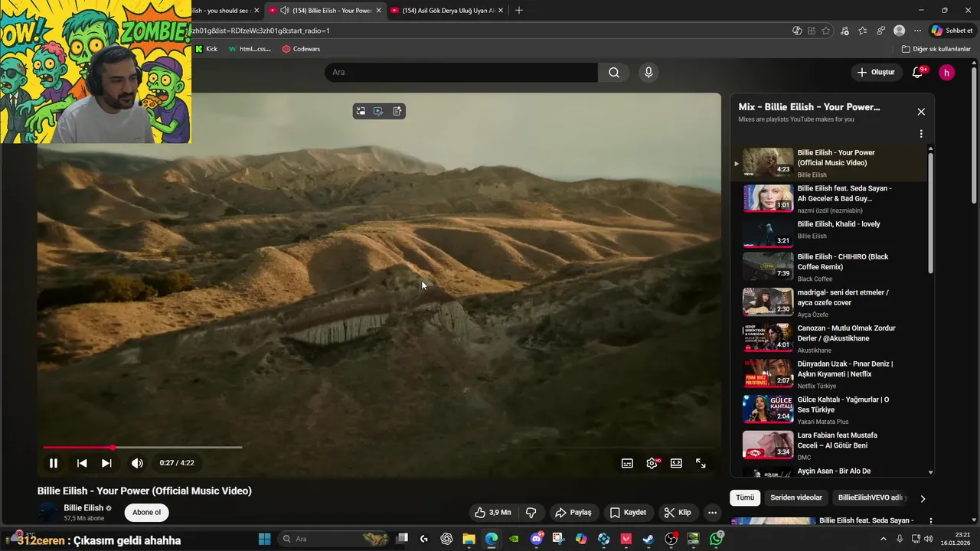The height and width of the screenshot is (551, 980).
Task: Open the player settings gear
Action: click(652, 463)
